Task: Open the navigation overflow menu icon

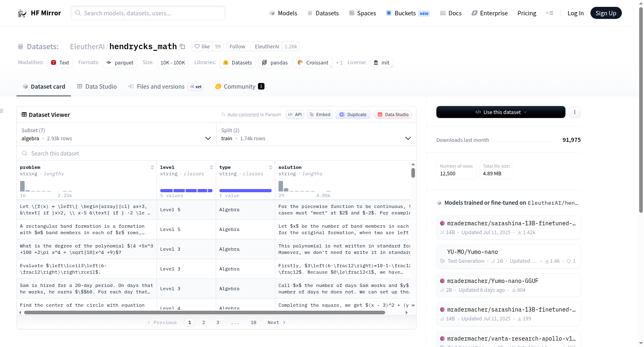Action: 549,13
